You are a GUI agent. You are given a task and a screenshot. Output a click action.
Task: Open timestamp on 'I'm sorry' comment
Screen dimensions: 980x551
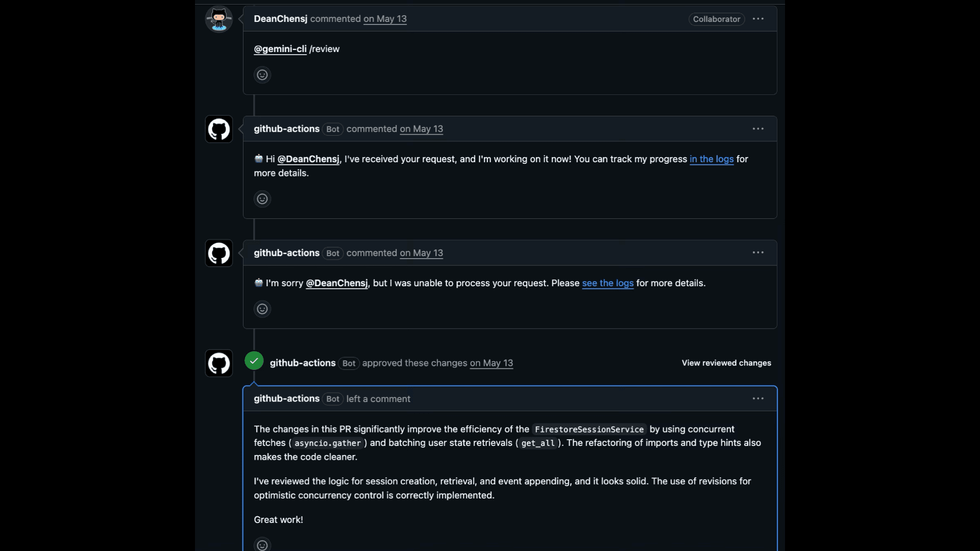click(422, 253)
